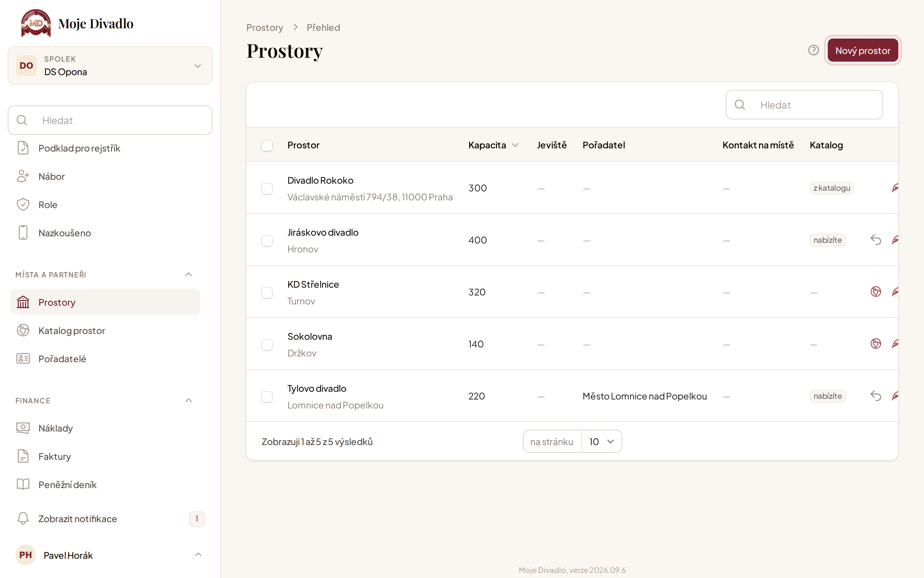
Task: Collapse the Místa a partneři section
Action: pyautogui.click(x=189, y=275)
